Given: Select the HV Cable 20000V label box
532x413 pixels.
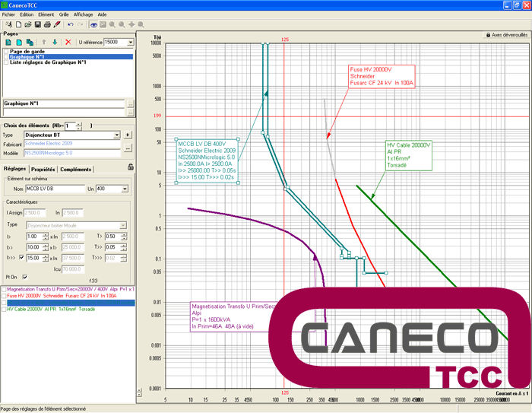Looking at the screenshot, I should click(409, 156).
